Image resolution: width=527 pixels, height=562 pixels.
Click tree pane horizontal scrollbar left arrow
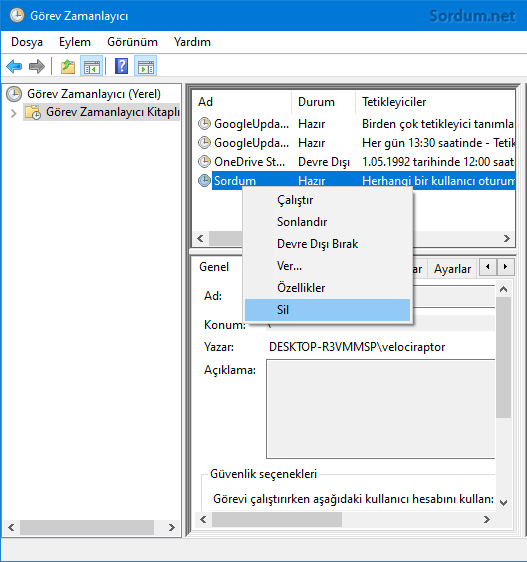tap(11, 528)
